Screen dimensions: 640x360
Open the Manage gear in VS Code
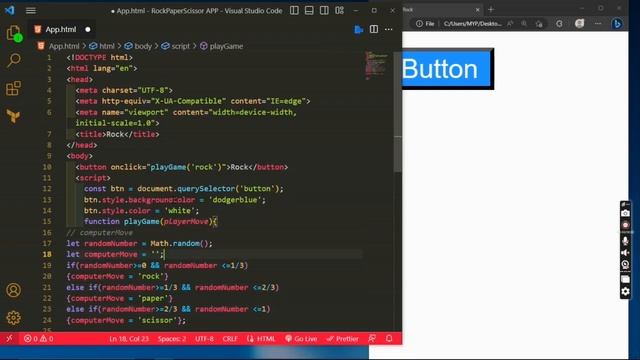pos(13,317)
